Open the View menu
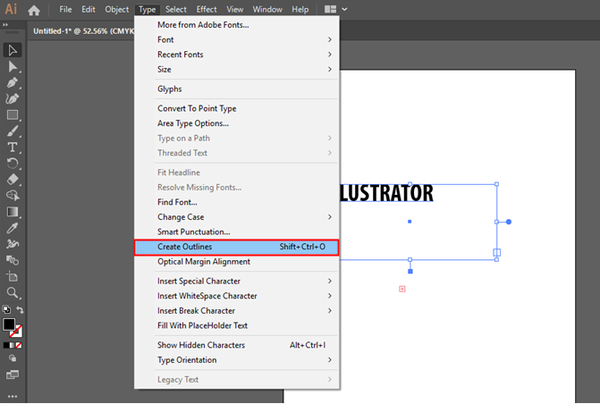This screenshot has height=404, width=600. click(x=235, y=9)
